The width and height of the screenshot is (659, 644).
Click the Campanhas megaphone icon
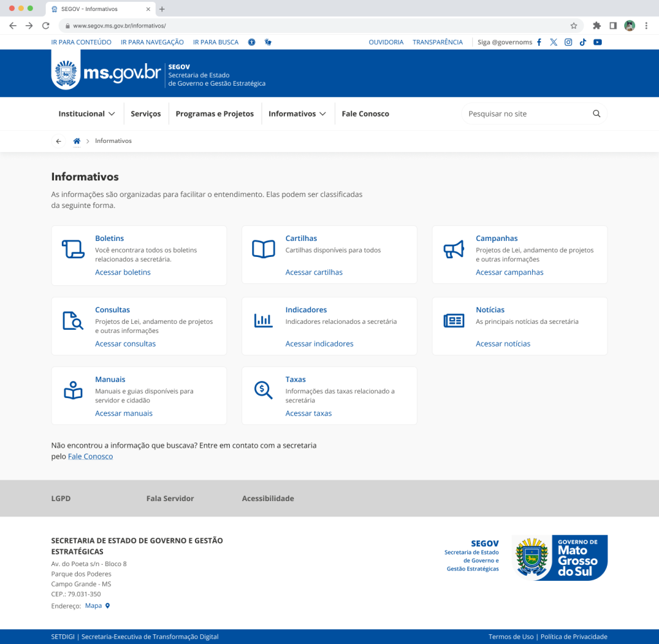click(454, 249)
